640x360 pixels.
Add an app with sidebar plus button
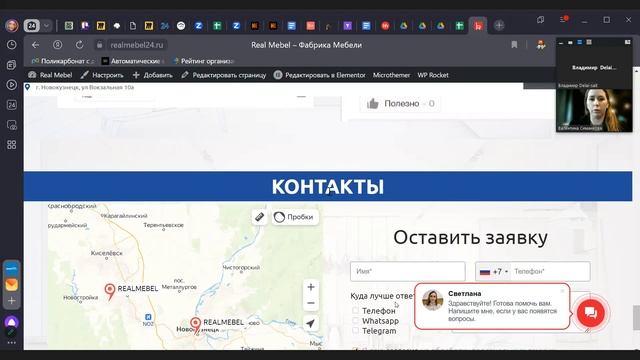pos(11,301)
